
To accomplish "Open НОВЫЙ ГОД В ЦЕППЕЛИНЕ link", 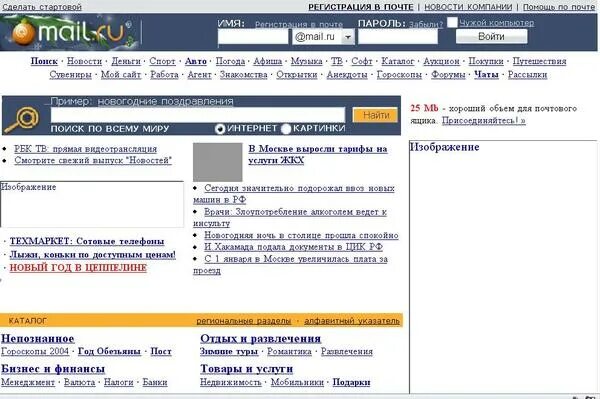I will point(78,268).
